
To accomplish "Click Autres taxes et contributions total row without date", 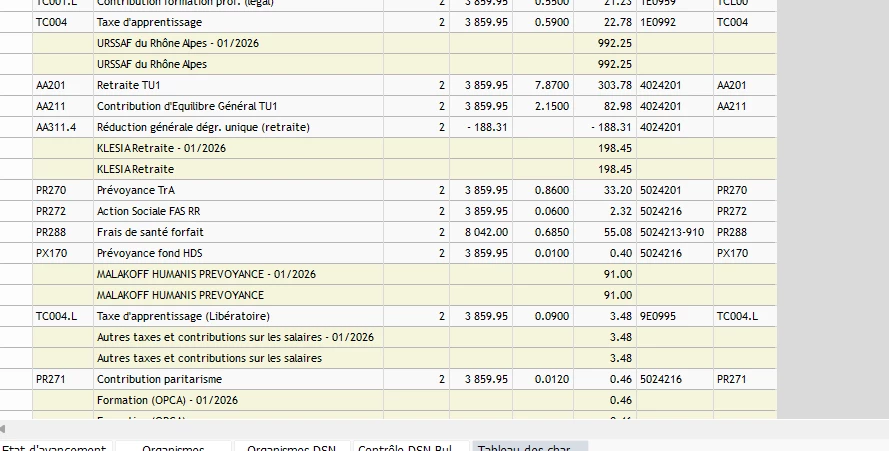I will coord(404,358).
